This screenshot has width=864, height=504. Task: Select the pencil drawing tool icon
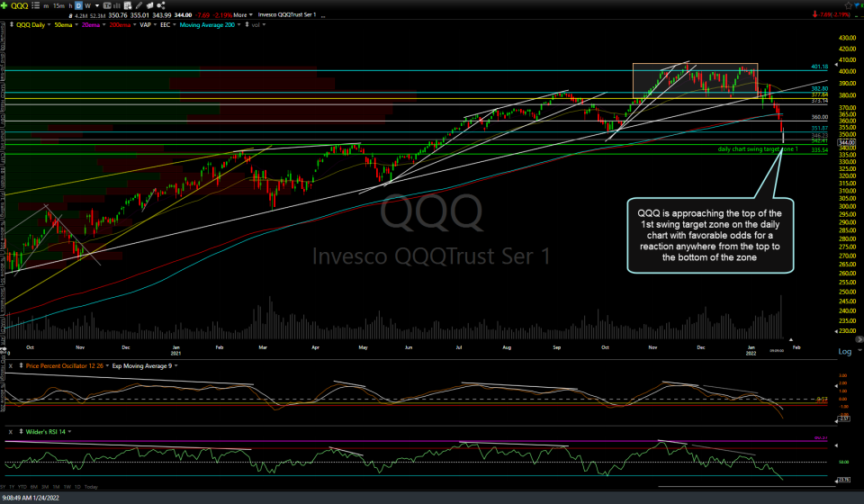click(x=139, y=5)
